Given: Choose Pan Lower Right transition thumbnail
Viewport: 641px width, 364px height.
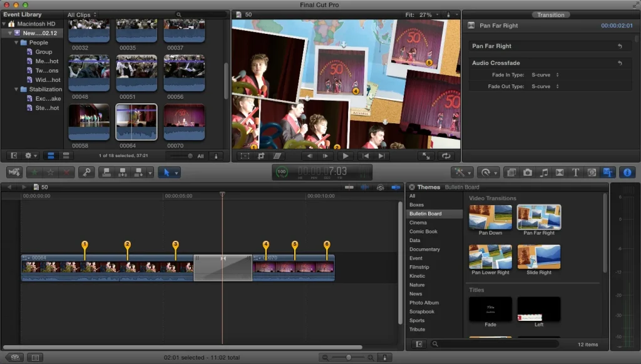Looking at the screenshot, I should [x=490, y=256].
